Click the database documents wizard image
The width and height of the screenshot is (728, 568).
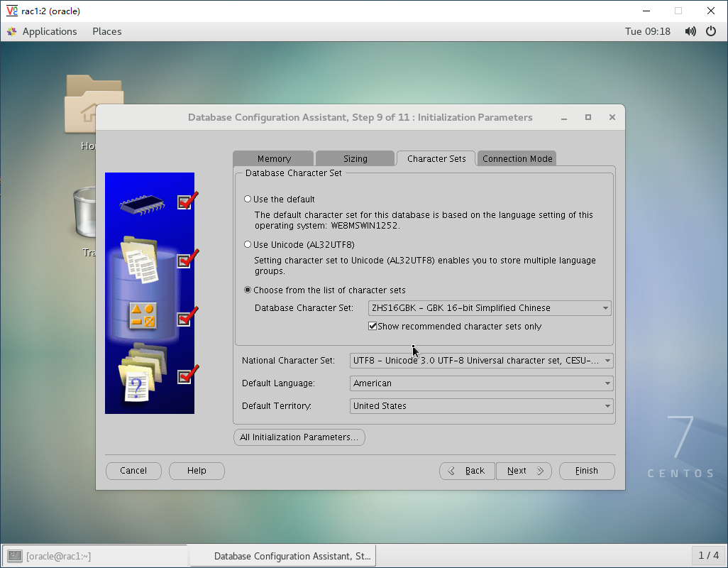pyautogui.click(x=140, y=260)
